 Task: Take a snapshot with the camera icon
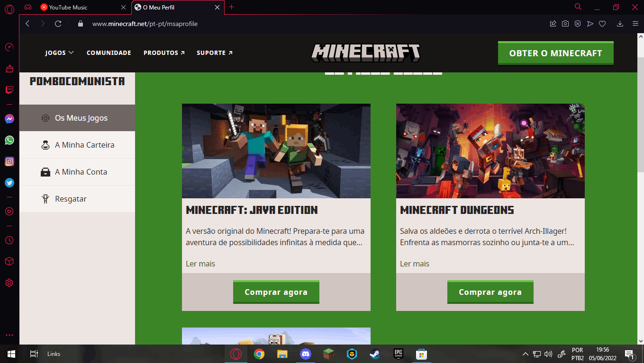565,24
